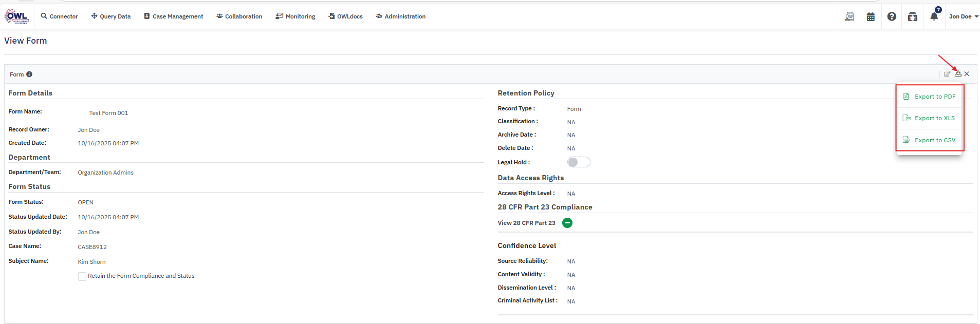Open the Case Management menu
Image resolution: width=980 pixels, height=324 pixels.
174,16
